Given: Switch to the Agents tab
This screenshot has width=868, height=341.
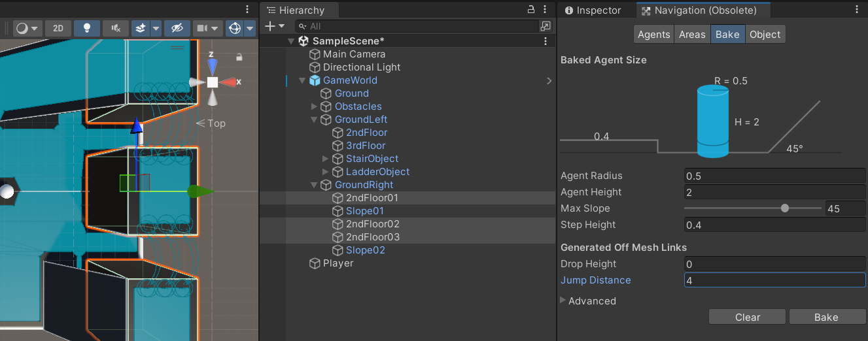Looking at the screenshot, I should 653,34.
